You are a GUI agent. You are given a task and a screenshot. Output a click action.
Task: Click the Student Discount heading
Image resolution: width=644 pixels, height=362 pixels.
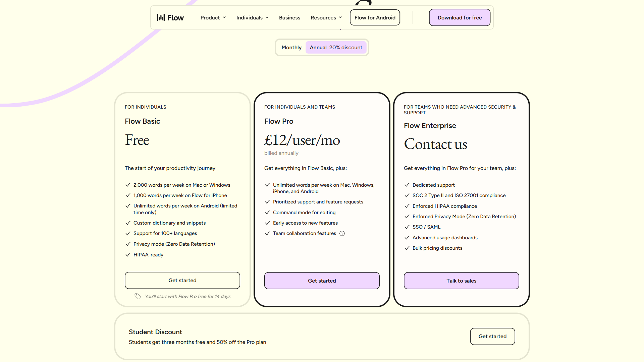(x=155, y=332)
